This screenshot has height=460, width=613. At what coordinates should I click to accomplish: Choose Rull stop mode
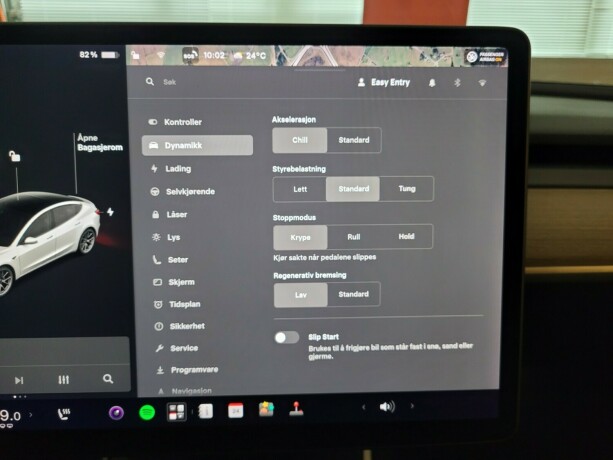pos(353,237)
